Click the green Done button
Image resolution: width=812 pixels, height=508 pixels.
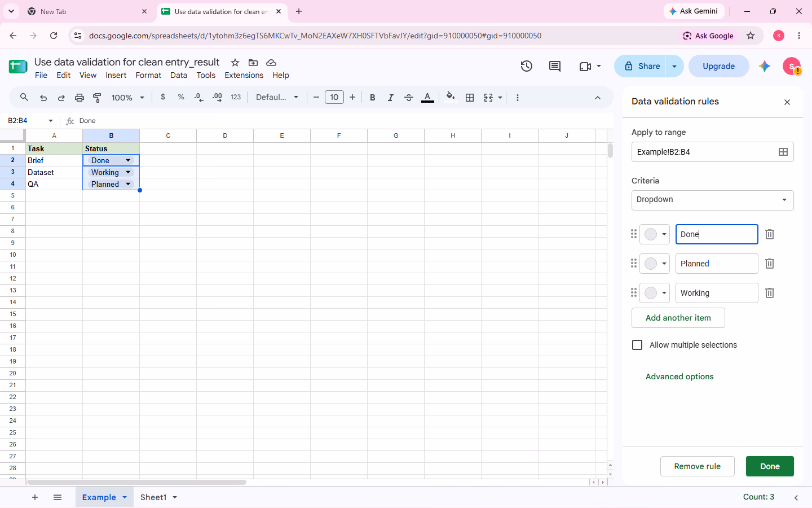[x=770, y=466]
